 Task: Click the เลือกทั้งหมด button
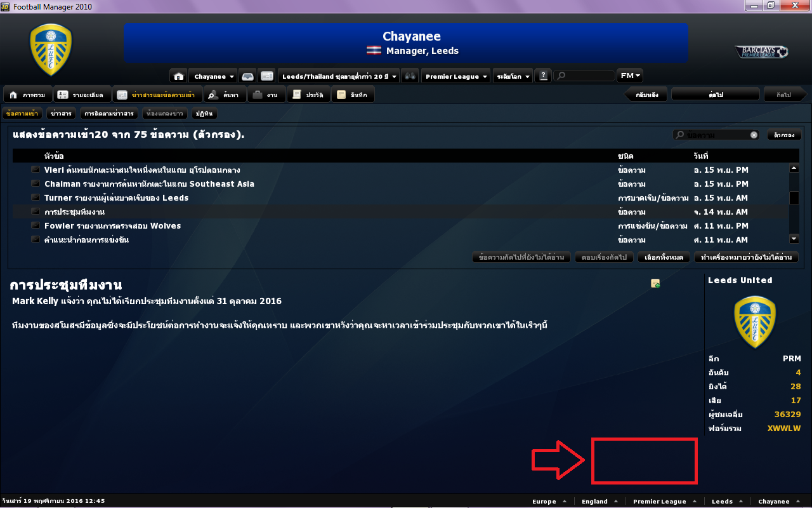coord(664,257)
